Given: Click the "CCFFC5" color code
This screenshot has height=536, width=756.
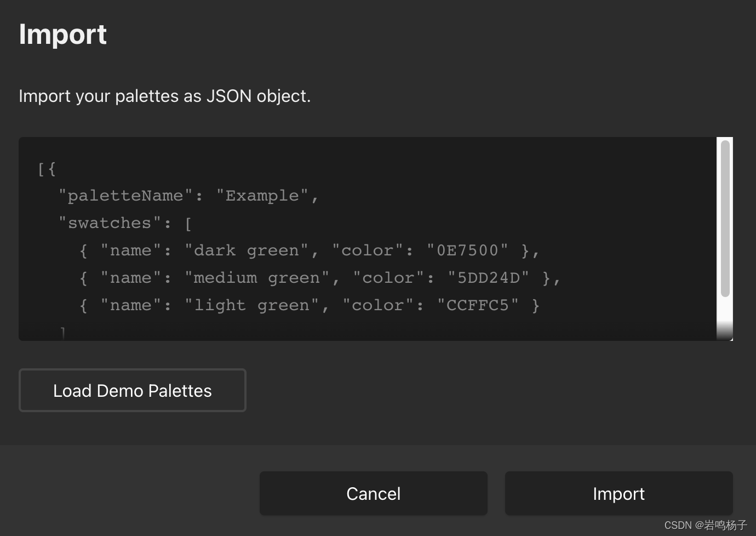Looking at the screenshot, I should [478, 305].
